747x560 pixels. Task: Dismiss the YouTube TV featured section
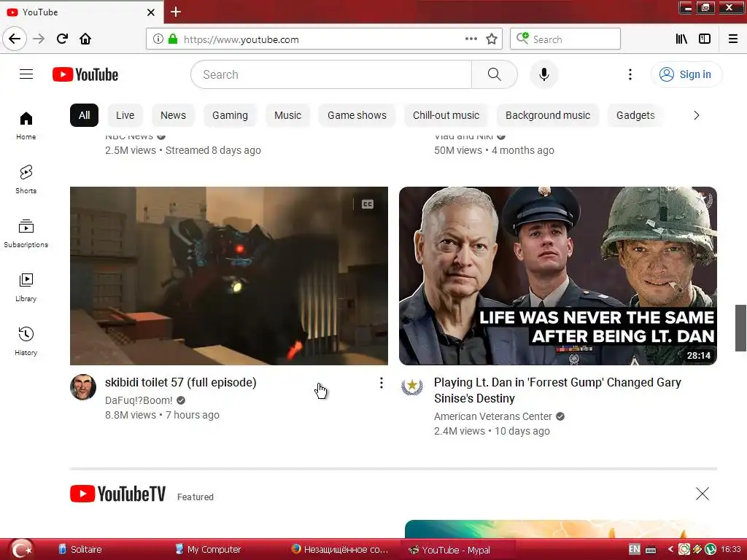point(703,494)
